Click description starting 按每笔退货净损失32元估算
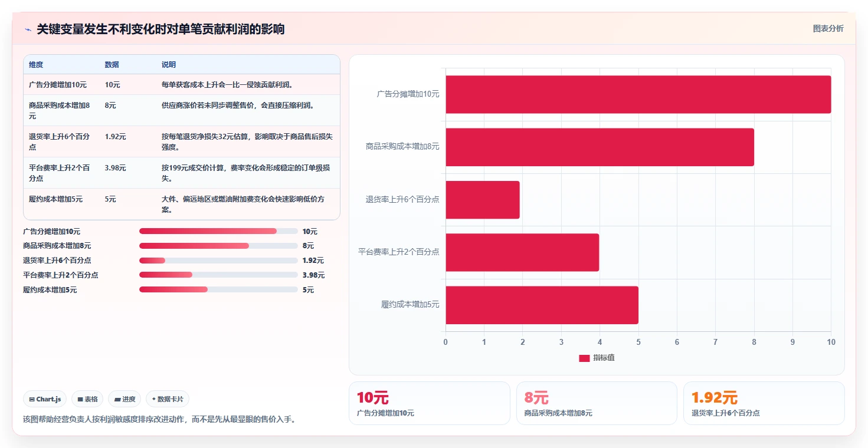Image resolution: width=868 pixels, height=448 pixels. point(247,141)
